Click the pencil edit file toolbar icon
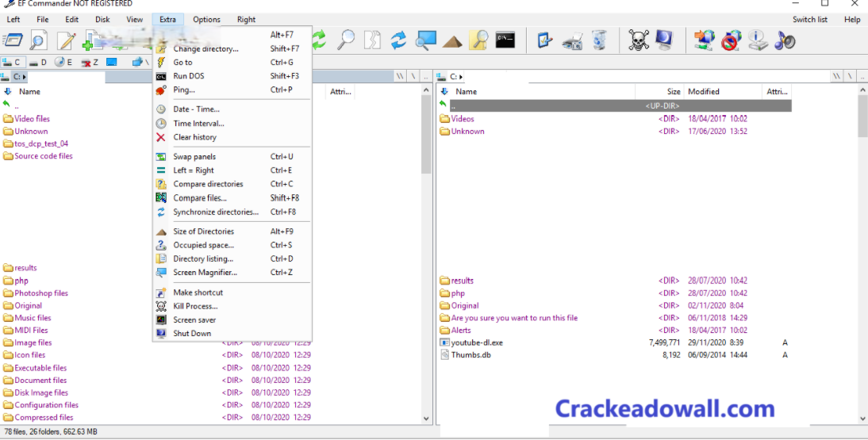 click(66, 40)
